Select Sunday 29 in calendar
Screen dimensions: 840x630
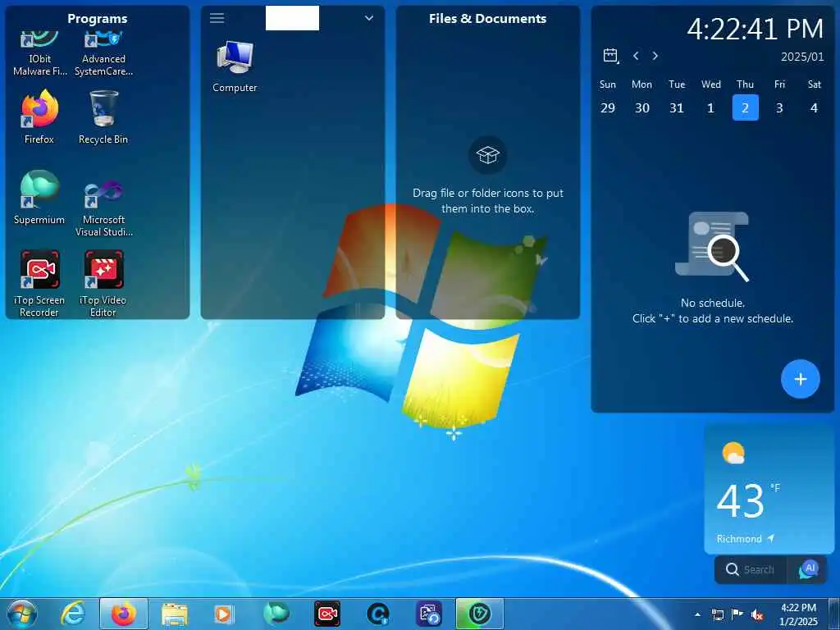click(608, 107)
